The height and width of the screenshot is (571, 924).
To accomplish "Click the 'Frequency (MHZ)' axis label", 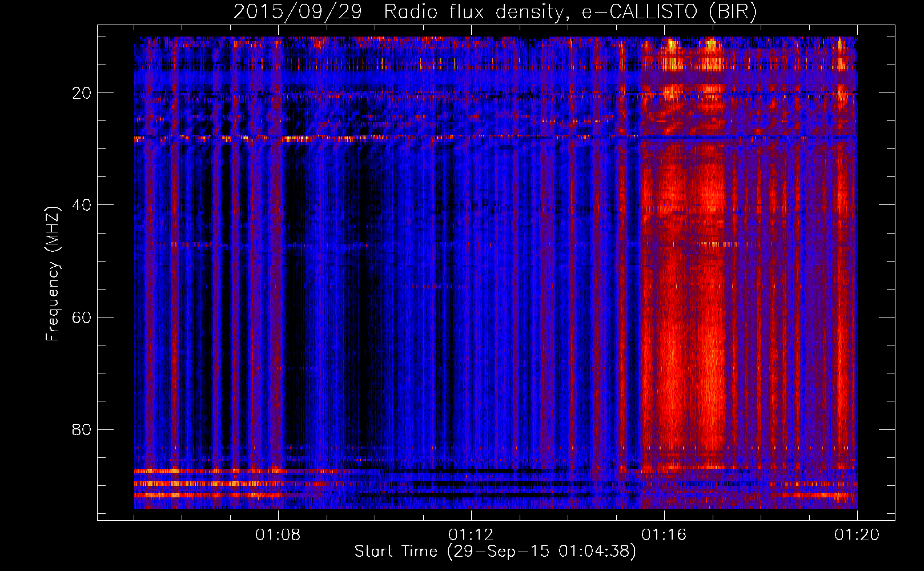I will coord(53,274).
